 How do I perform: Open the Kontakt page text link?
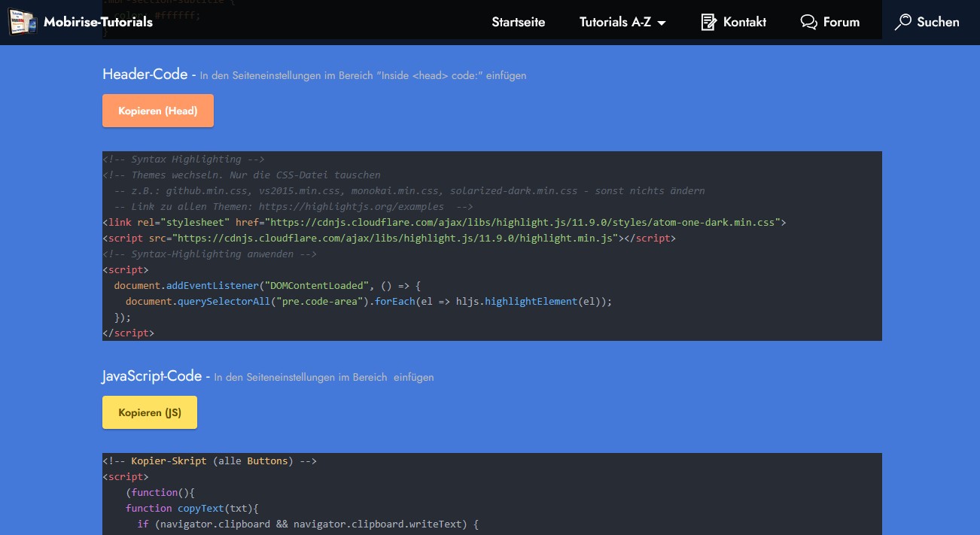click(744, 23)
